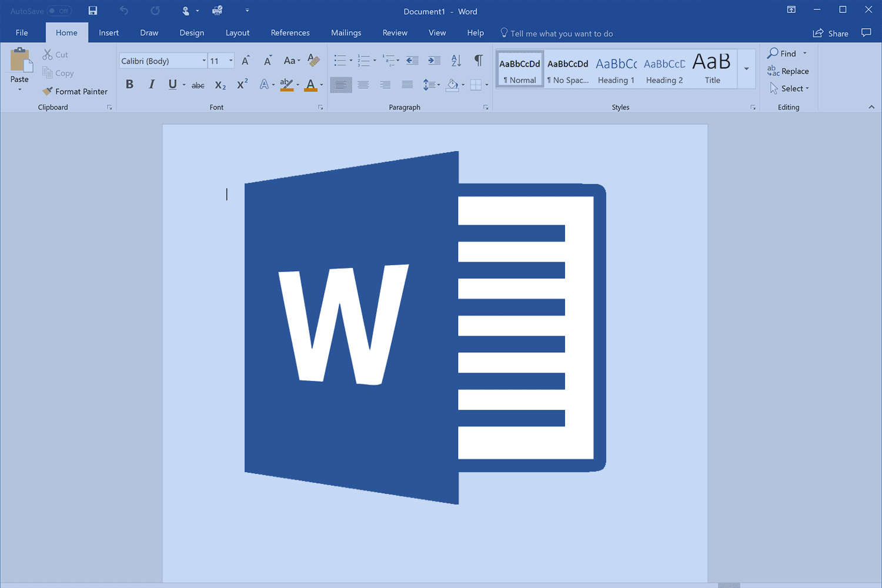Switch to the Insert ribbon tab

coord(108,32)
